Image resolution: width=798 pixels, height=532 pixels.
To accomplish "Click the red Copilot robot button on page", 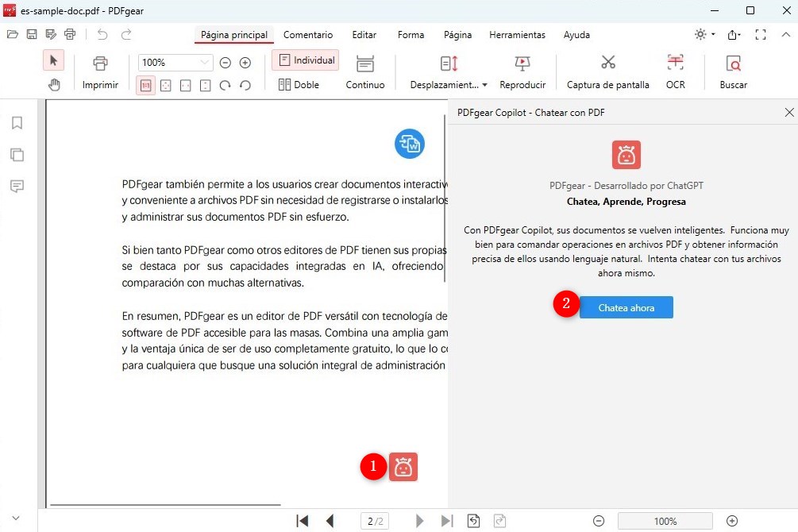I will pos(403,467).
